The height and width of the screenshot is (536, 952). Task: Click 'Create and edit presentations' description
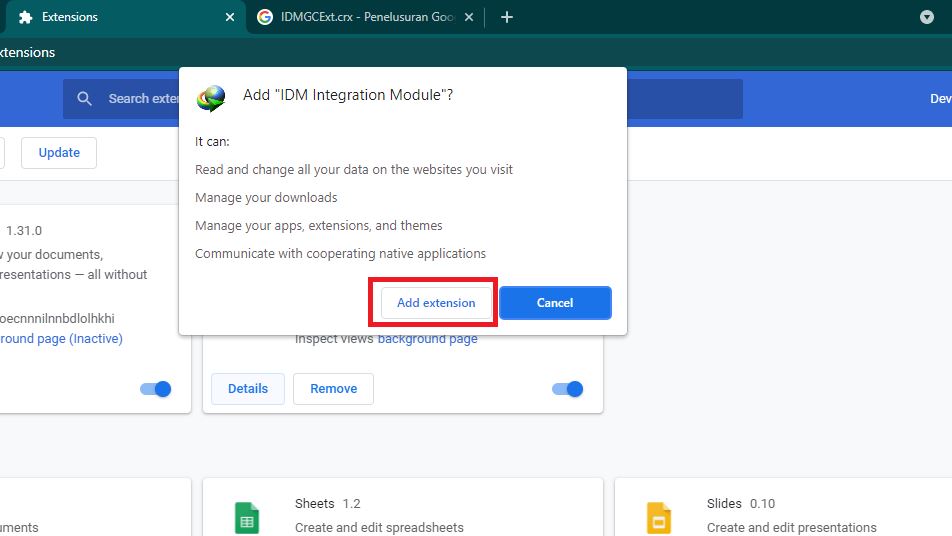click(x=791, y=528)
